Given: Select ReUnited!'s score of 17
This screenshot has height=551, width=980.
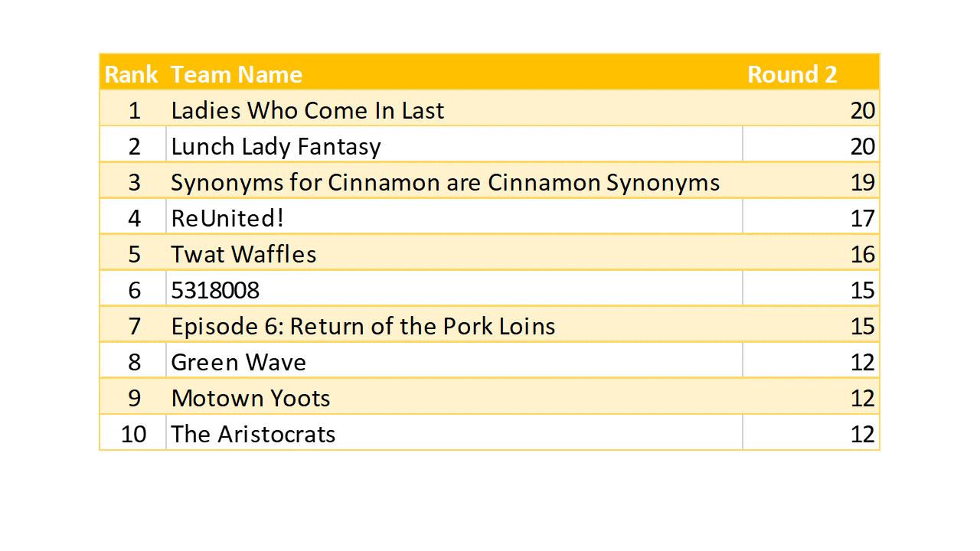Looking at the screenshot, I should pyautogui.click(x=862, y=218).
